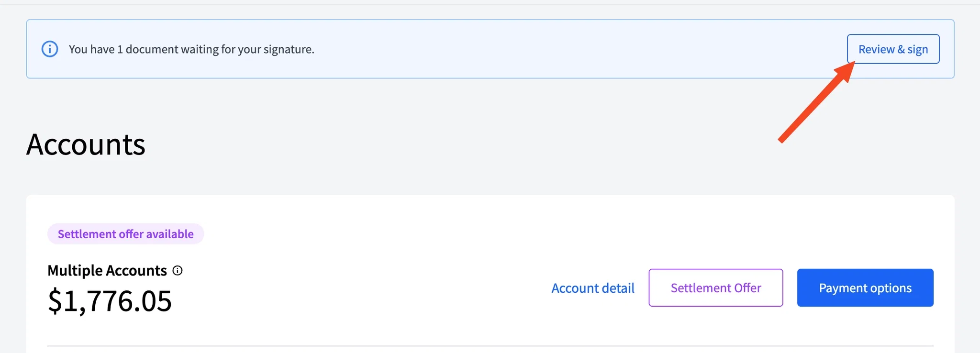
Task: Click the document waiting for signature message
Action: pos(191,49)
